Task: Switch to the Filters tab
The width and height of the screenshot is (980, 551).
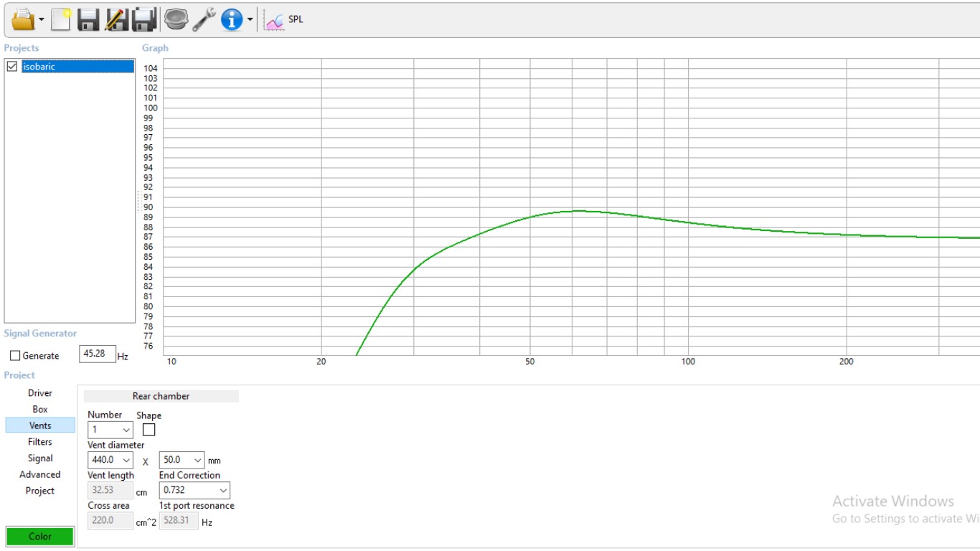Action: [40, 442]
